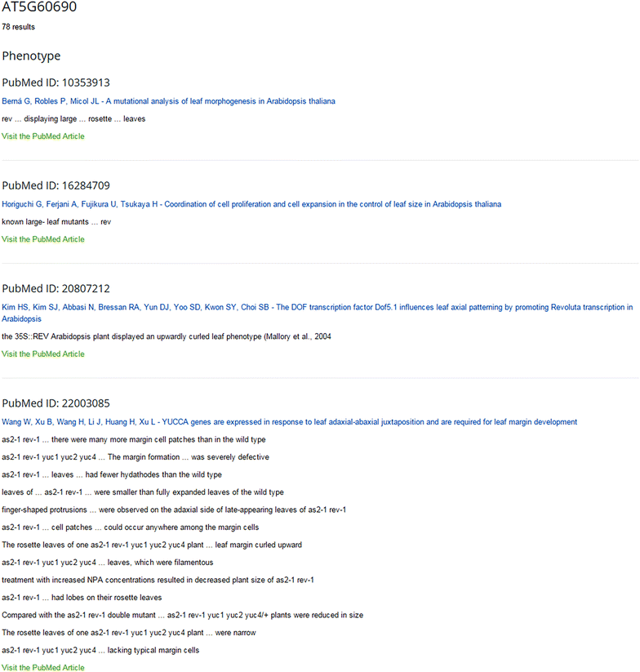
Task: Visit the PubMed Article for ID 20807212
Action: [x=42, y=354]
